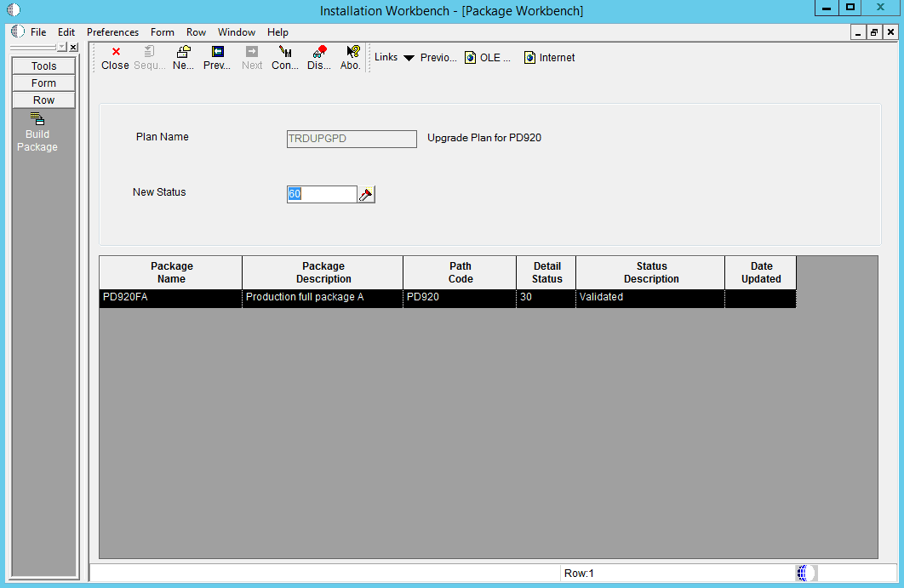This screenshot has width=904, height=588.
Task: Open the Window menu
Action: [236, 32]
